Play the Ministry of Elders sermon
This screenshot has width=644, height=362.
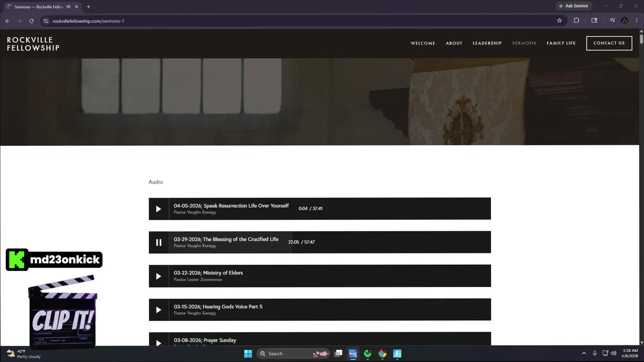pos(158,276)
